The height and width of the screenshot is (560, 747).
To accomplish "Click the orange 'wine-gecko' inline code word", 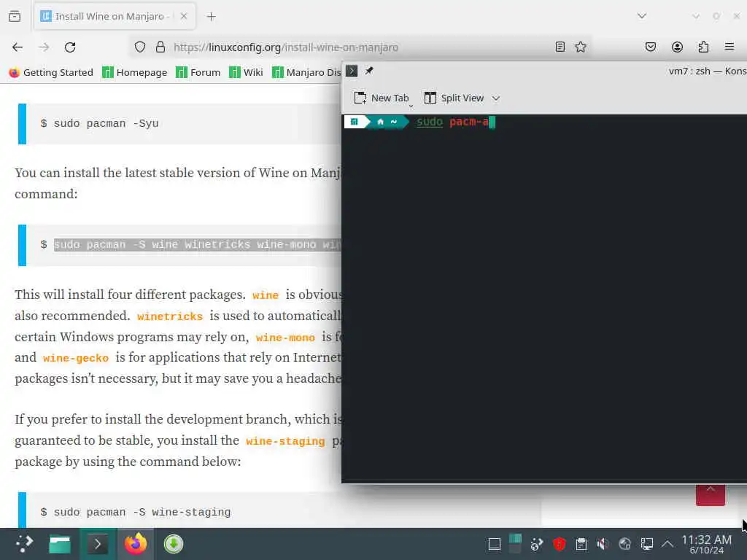I will (75, 358).
